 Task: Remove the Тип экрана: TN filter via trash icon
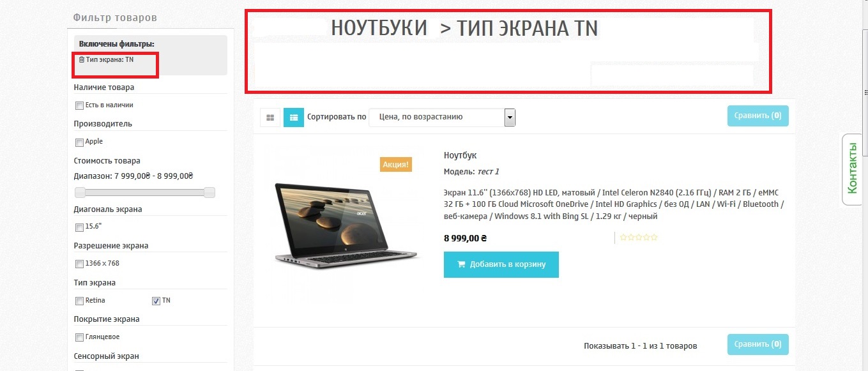click(81, 59)
